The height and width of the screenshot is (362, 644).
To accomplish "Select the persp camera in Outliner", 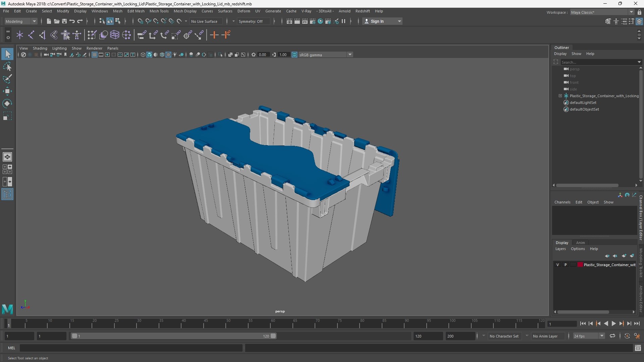I will tap(574, 69).
